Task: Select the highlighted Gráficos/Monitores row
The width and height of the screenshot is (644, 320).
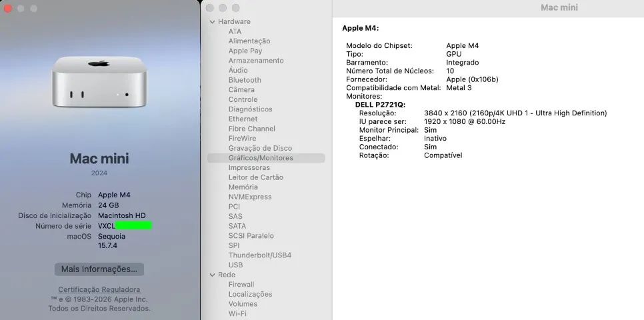Action: coord(266,158)
